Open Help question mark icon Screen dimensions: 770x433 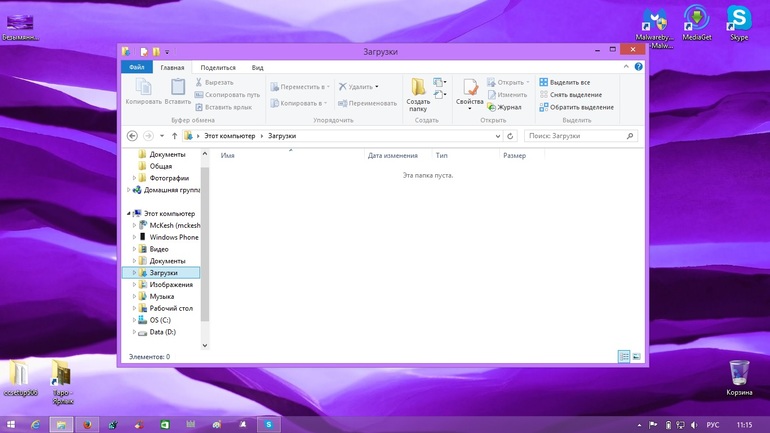pyautogui.click(x=638, y=67)
